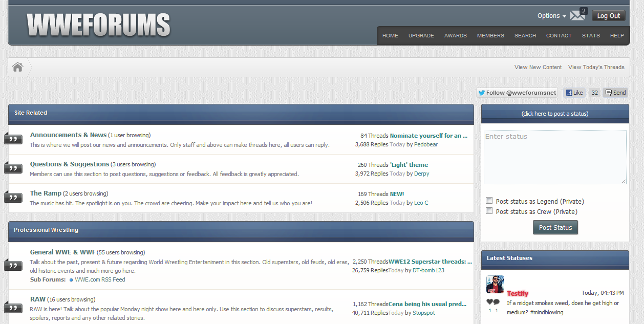Open the private messages envelope icon
The image size is (644, 324).
pos(577,16)
